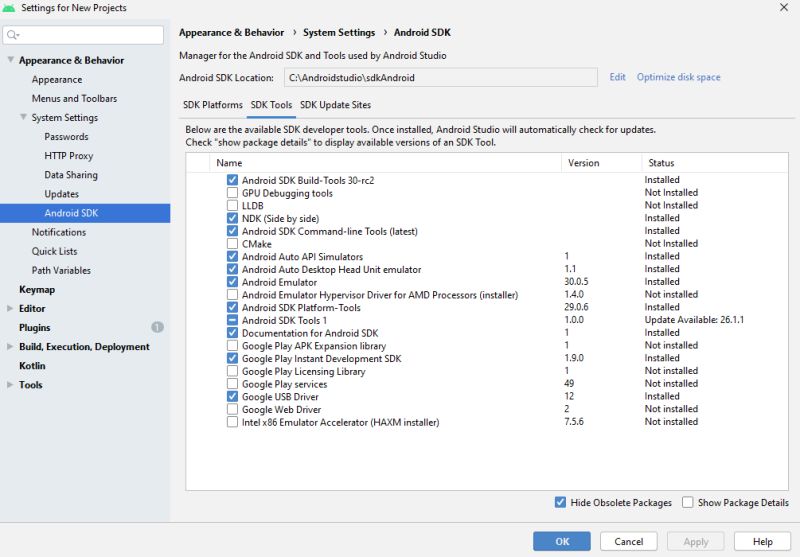Focus the settings search field

(x=83, y=35)
